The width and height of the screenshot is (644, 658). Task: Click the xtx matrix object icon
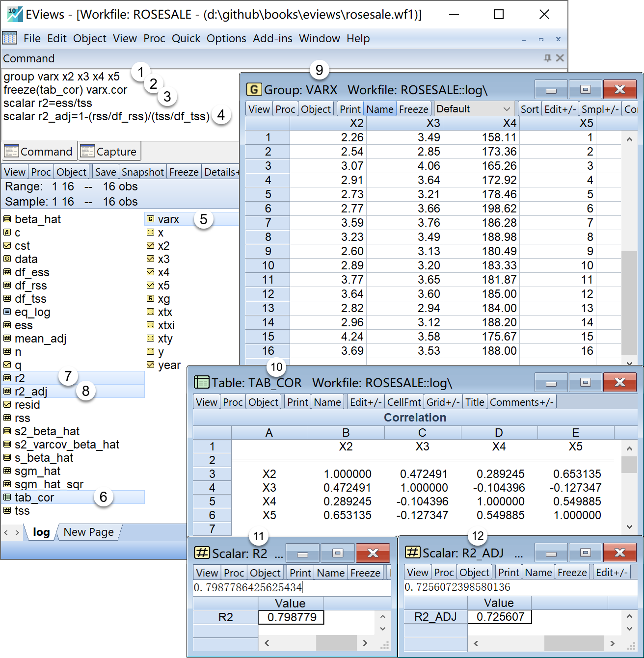pos(150,312)
